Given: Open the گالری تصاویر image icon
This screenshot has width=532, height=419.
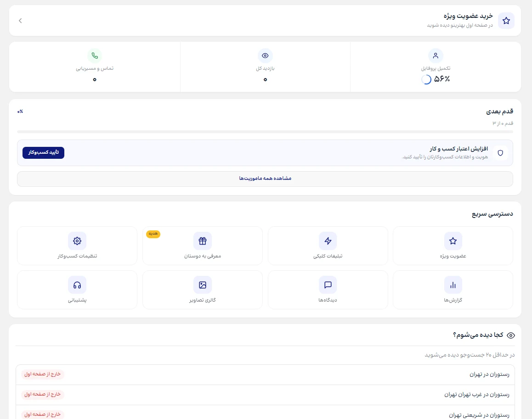Looking at the screenshot, I should click(203, 285).
